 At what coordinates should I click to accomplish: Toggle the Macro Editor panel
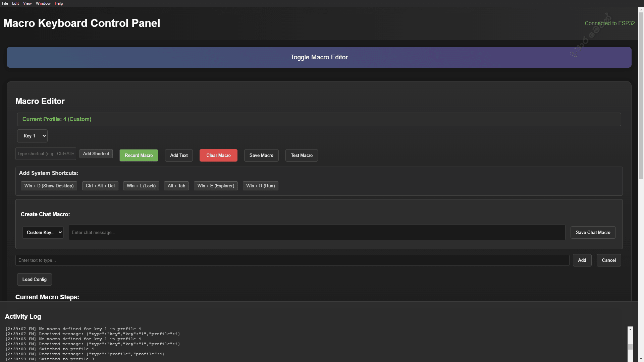click(319, 57)
